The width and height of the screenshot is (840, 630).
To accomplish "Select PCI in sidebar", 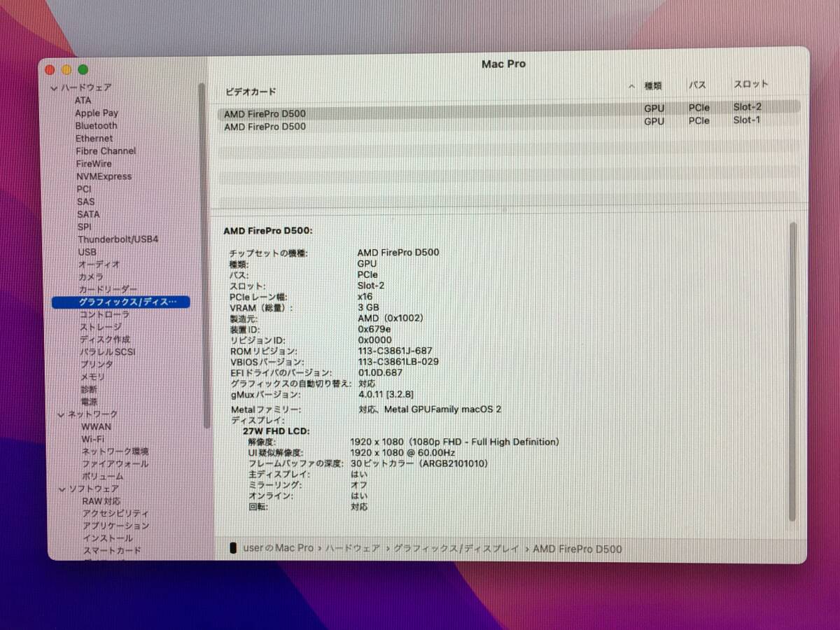I will click(x=84, y=189).
